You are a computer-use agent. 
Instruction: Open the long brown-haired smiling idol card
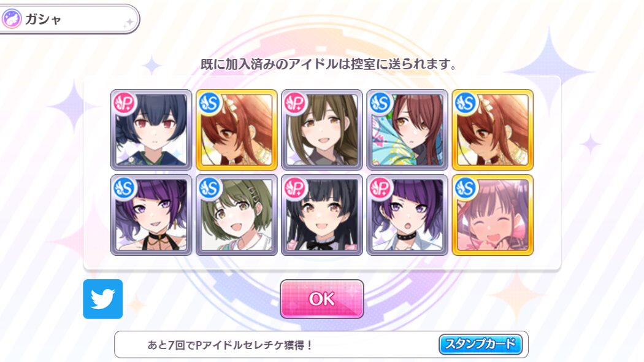tap(322, 129)
